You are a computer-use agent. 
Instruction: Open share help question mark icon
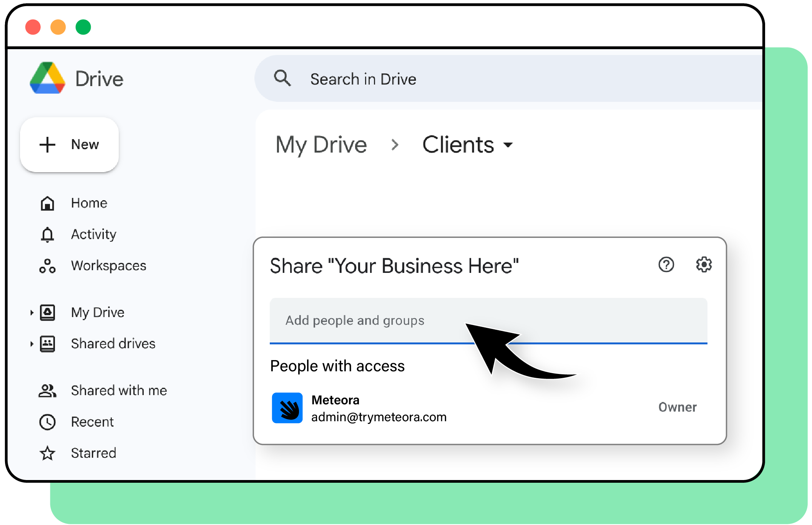point(666,265)
